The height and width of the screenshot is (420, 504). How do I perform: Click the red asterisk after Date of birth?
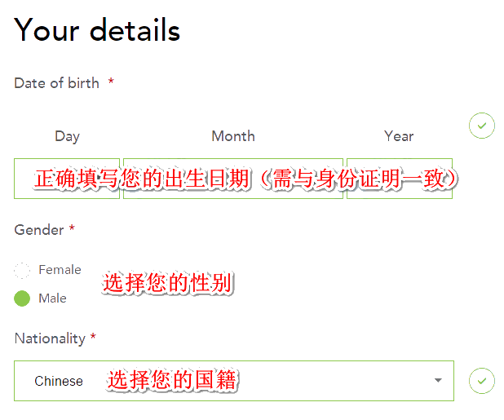click(x=111, y=82)
